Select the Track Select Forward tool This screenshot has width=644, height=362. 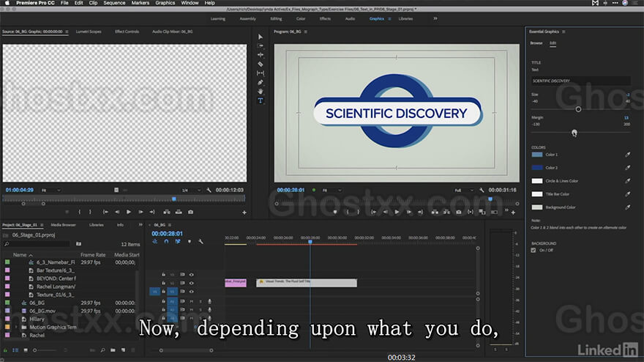point(261,46)
